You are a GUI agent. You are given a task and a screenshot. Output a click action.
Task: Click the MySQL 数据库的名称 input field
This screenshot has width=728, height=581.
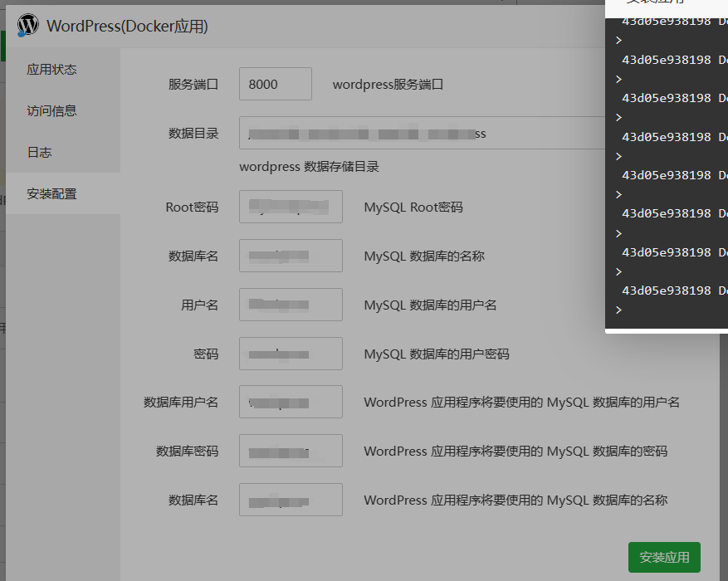point(291,256)
